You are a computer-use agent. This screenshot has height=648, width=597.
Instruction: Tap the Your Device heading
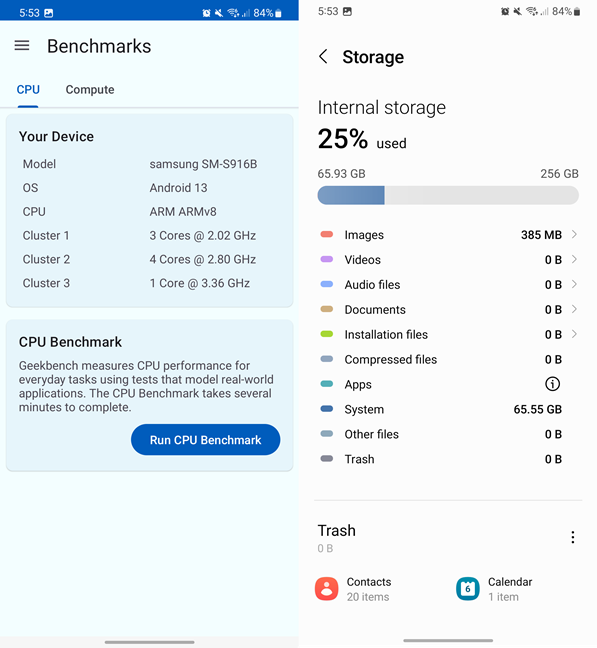(56, 136)
